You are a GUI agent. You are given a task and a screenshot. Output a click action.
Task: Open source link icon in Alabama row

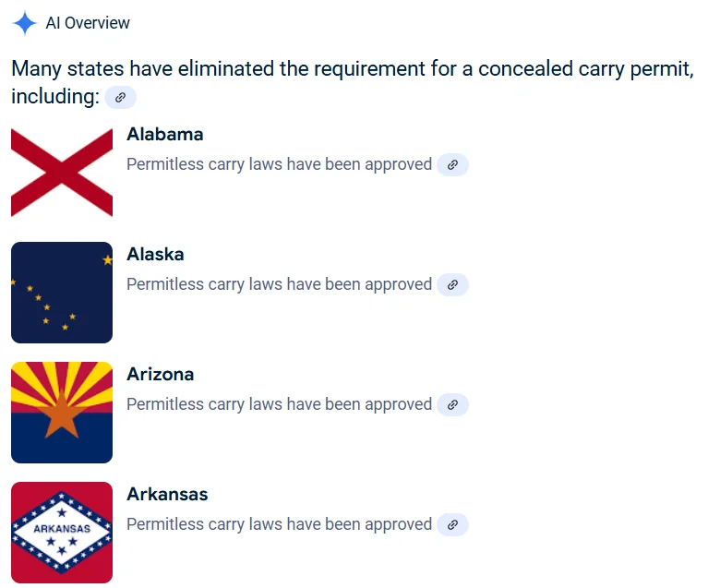452,165
